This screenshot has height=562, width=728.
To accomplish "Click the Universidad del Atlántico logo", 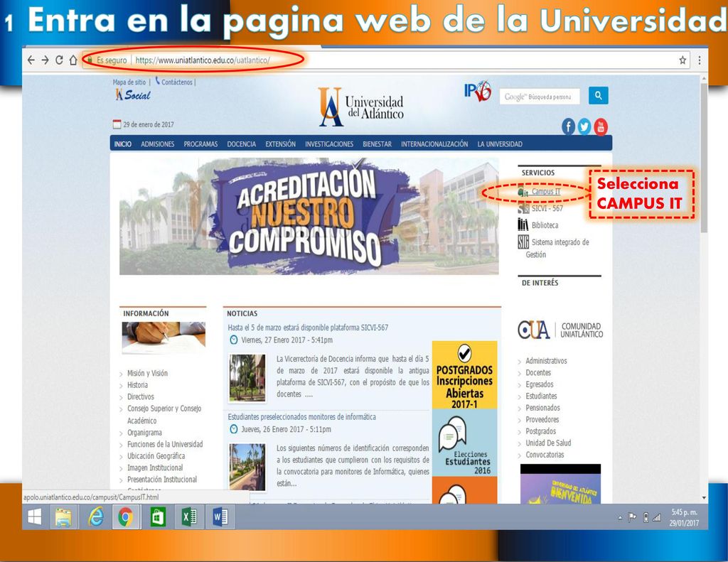I will pos(360,107).
